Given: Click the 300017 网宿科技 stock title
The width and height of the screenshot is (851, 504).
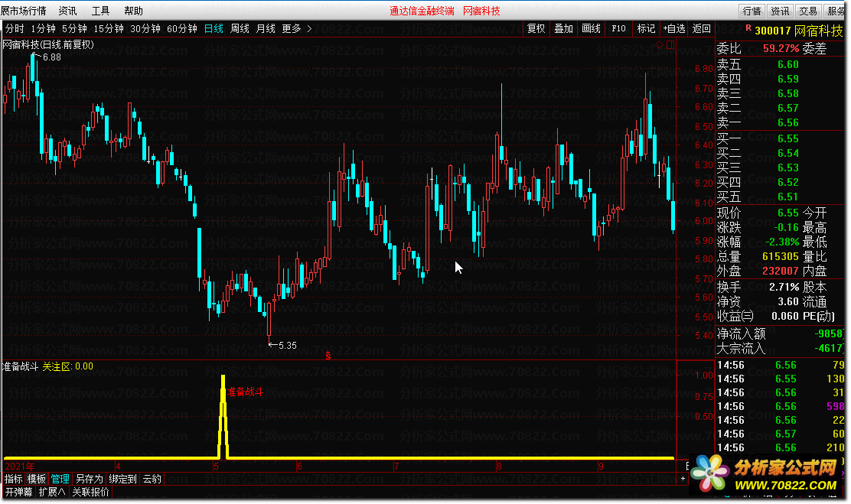Looking at the screenshot, I should click(x=798, y=31).
